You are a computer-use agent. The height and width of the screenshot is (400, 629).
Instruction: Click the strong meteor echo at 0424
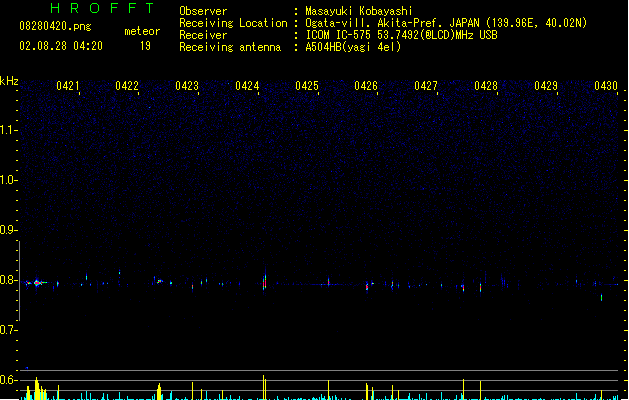pos(264,281)
